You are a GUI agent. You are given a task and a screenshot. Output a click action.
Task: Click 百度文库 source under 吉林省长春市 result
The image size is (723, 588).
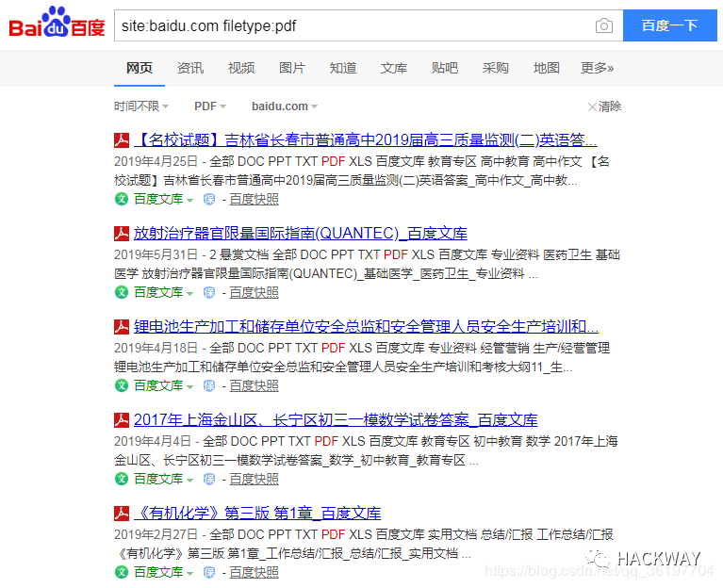(158, 199)
